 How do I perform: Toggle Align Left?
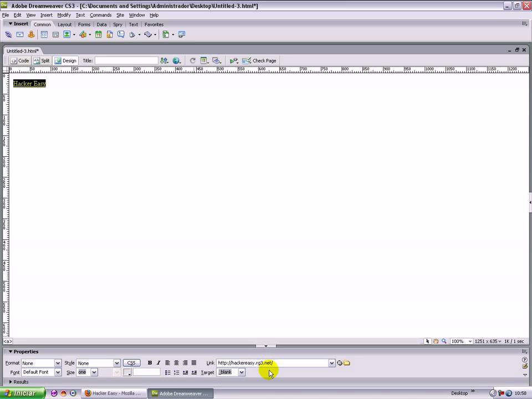(167, 362)
